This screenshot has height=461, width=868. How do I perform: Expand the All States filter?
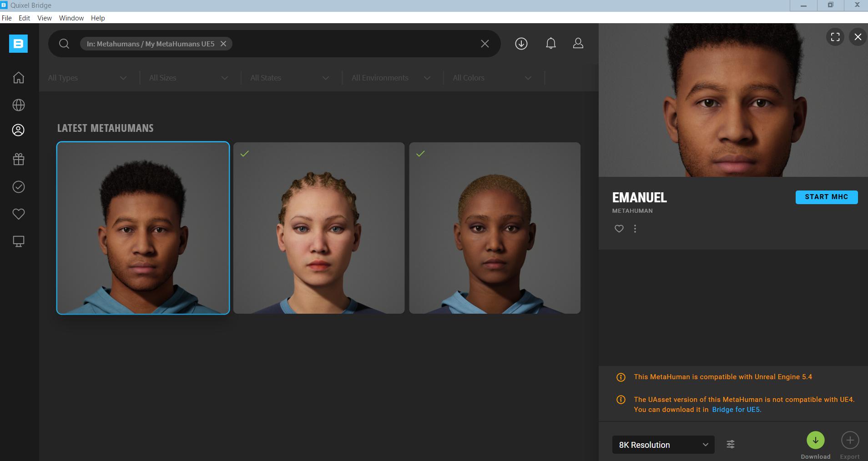[x=289, y=78]
